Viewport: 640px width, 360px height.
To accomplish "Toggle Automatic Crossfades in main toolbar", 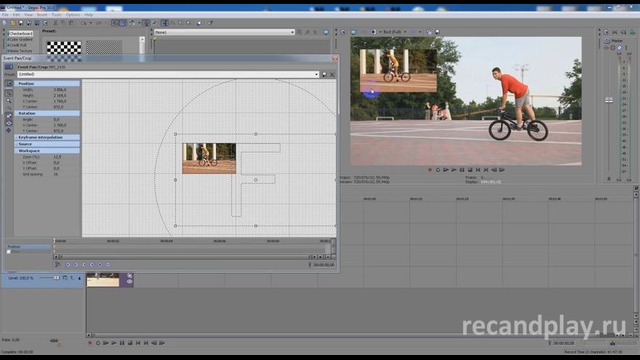I will [x=123, y=23].
